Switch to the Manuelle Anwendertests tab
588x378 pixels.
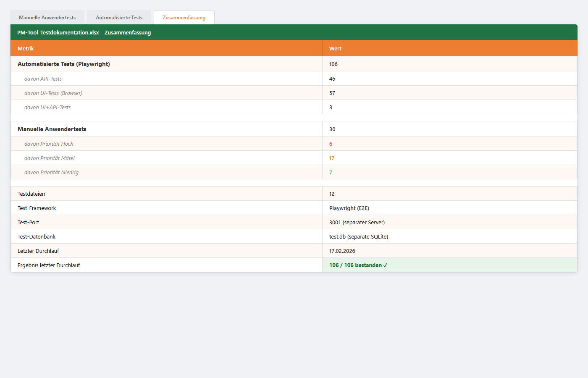tap(47, 18)
